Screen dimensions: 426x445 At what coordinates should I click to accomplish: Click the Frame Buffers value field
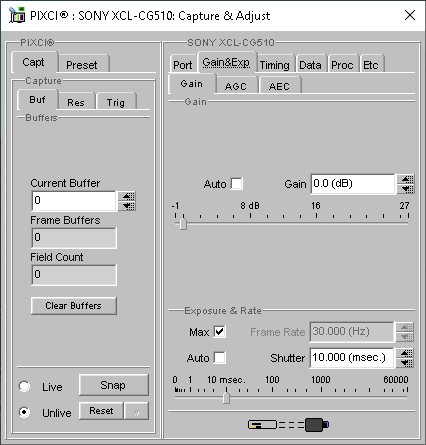(74, 238)
